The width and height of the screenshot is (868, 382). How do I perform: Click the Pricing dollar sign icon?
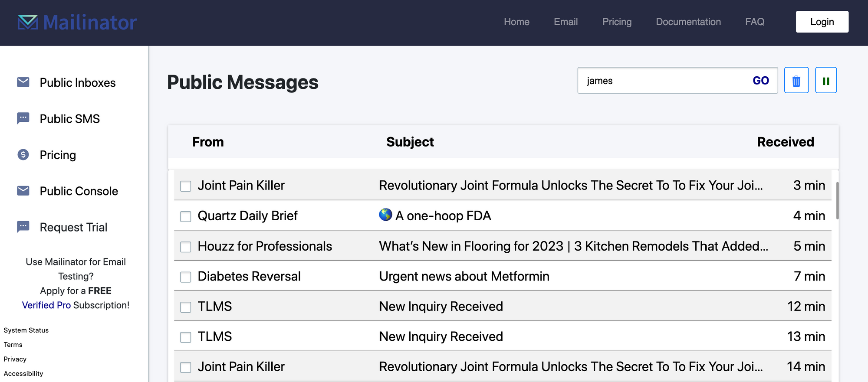[23, 154]
